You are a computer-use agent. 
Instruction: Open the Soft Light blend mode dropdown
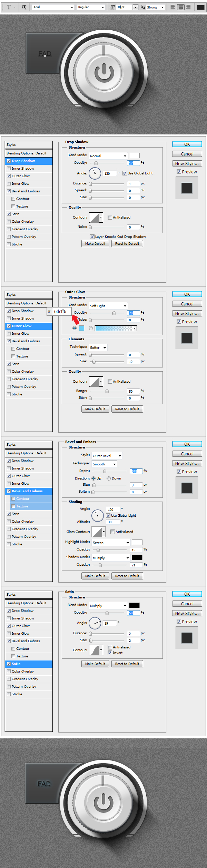pyautogui.click(x=108, y=306)
